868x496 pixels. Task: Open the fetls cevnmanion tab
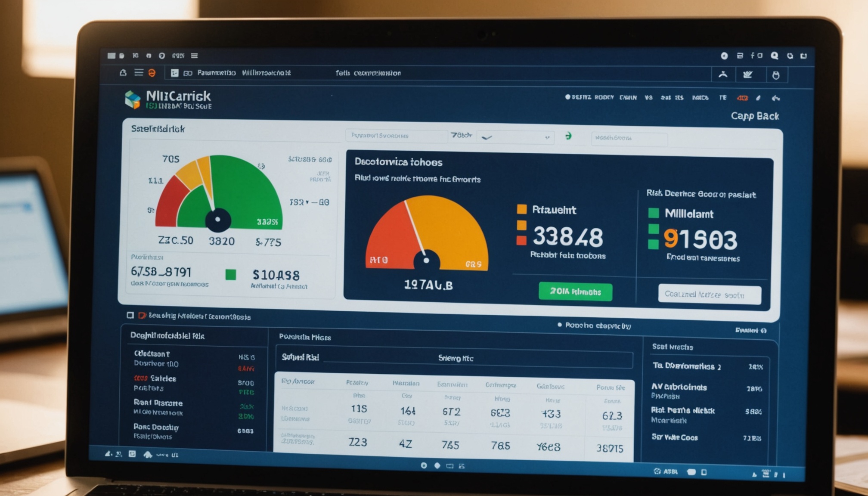[368, 73]
